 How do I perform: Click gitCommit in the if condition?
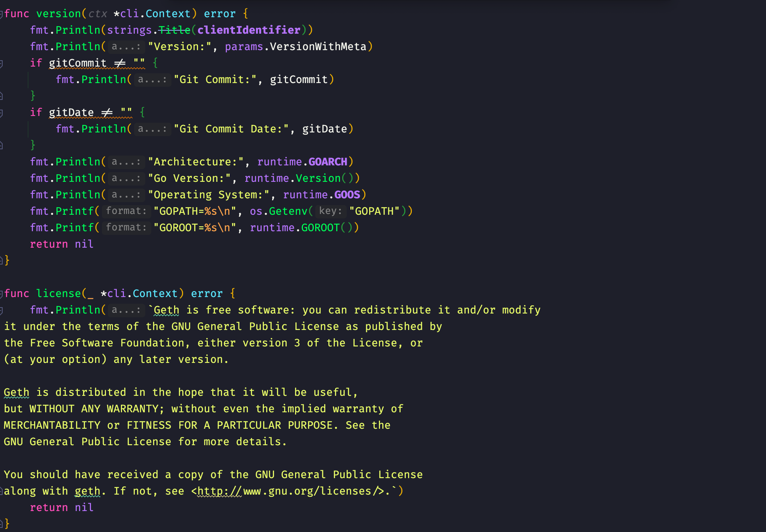(77, 63)
